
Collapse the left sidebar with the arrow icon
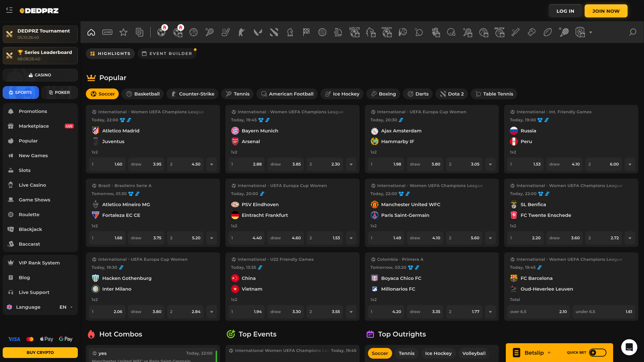click(9, 10)
